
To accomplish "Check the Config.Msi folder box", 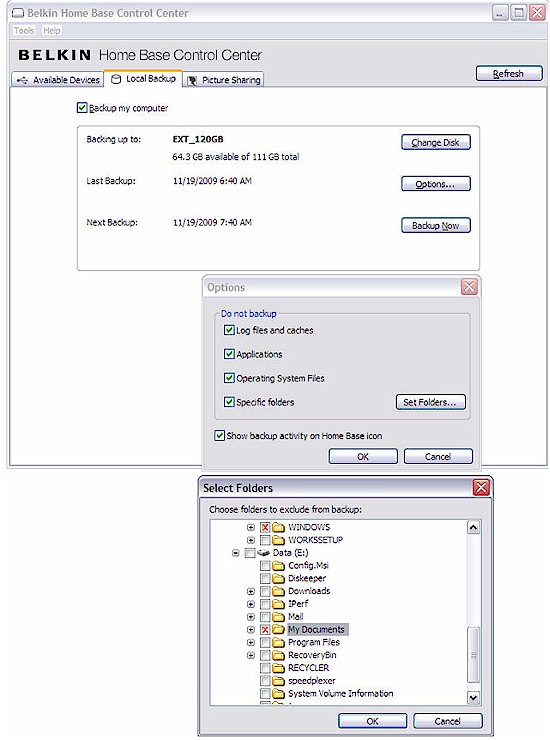I will pos(265,565).
